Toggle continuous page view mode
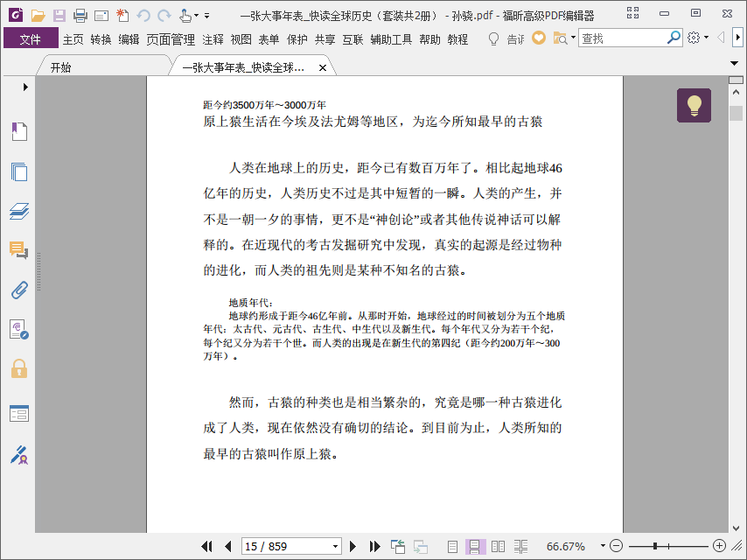The image size is (747, 560). (475, 546)
